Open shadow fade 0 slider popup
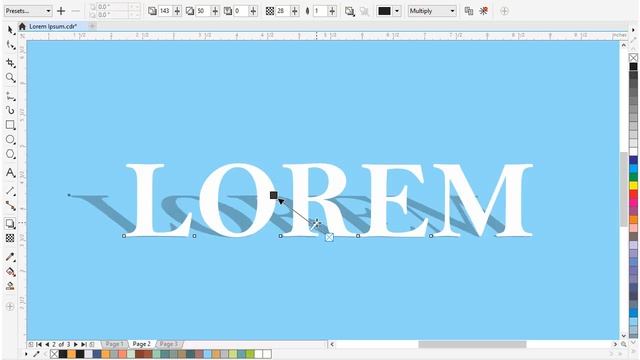The image size is (640, 360). pos(253,11)
